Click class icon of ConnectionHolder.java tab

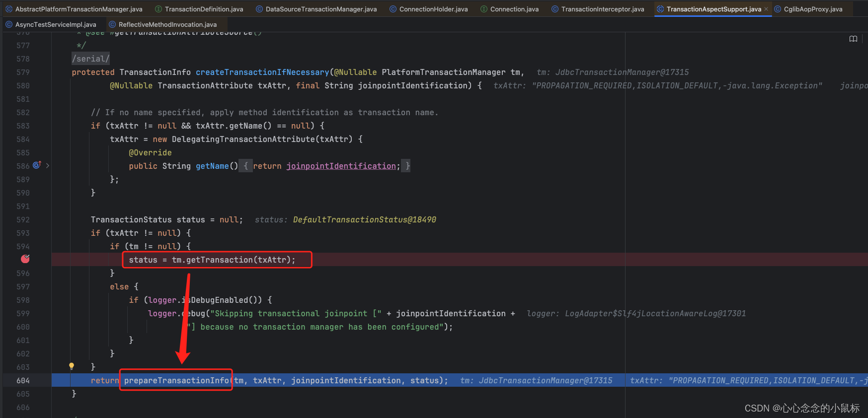pos(393,9)
